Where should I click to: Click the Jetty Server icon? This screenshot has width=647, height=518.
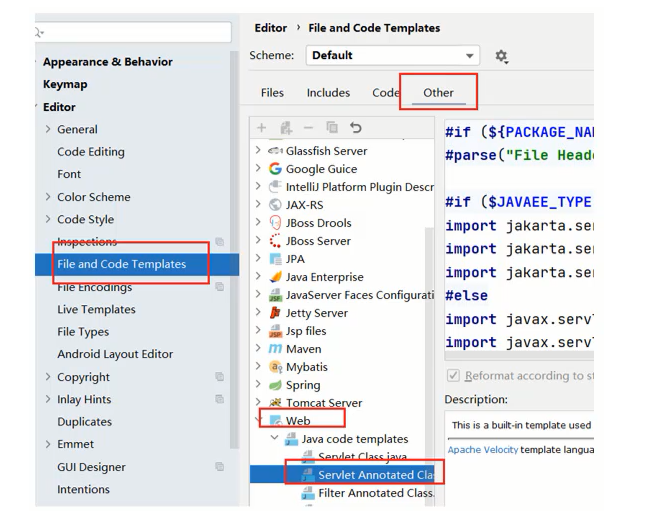275,313
